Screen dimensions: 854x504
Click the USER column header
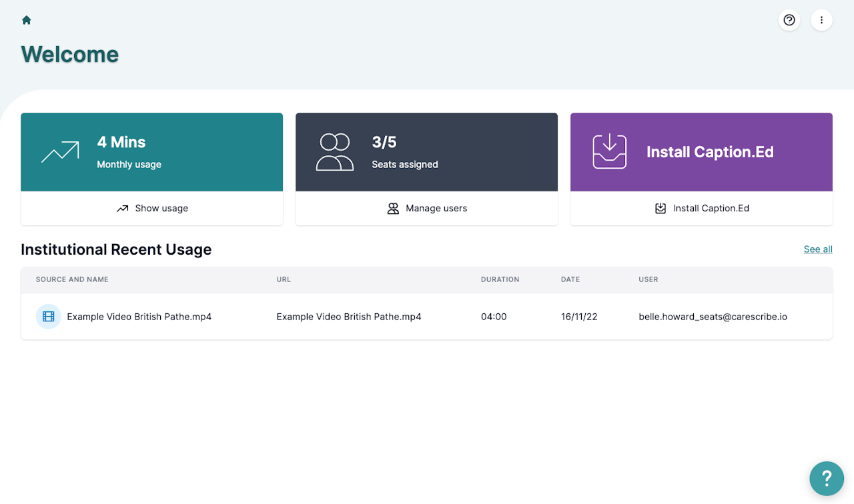coord(649,279)
